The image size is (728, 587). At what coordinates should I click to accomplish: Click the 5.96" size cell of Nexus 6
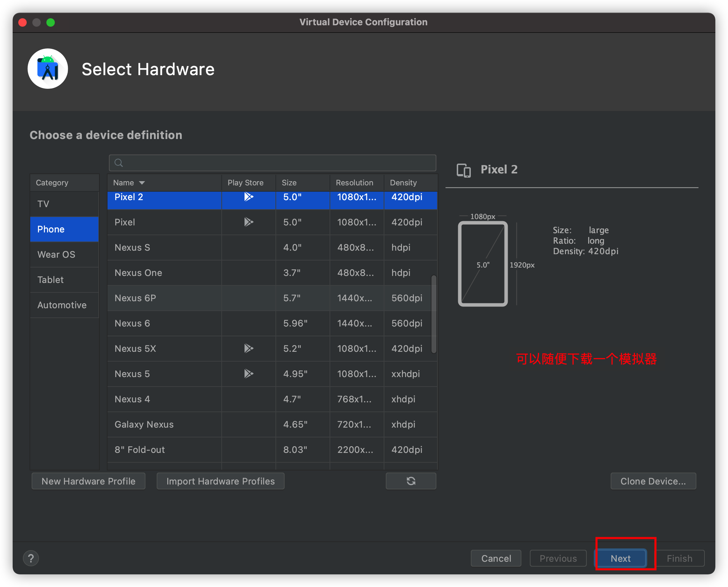(303, 323)
